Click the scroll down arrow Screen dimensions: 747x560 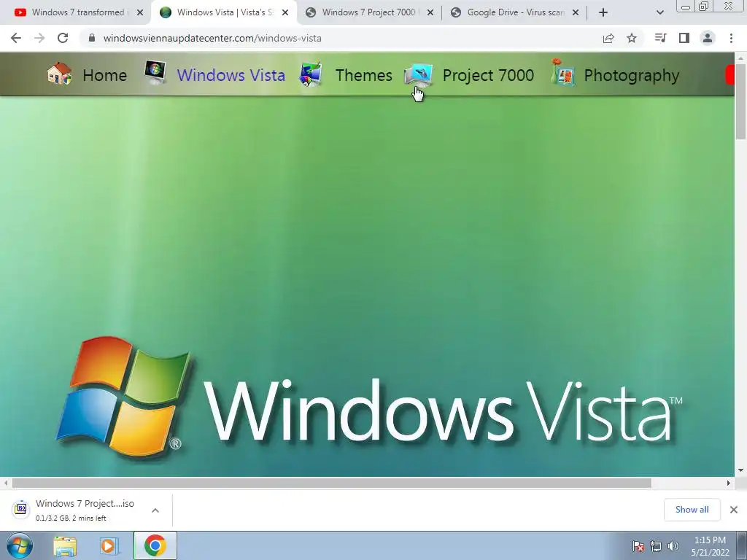pyautogui.click(x=741, y=470)
